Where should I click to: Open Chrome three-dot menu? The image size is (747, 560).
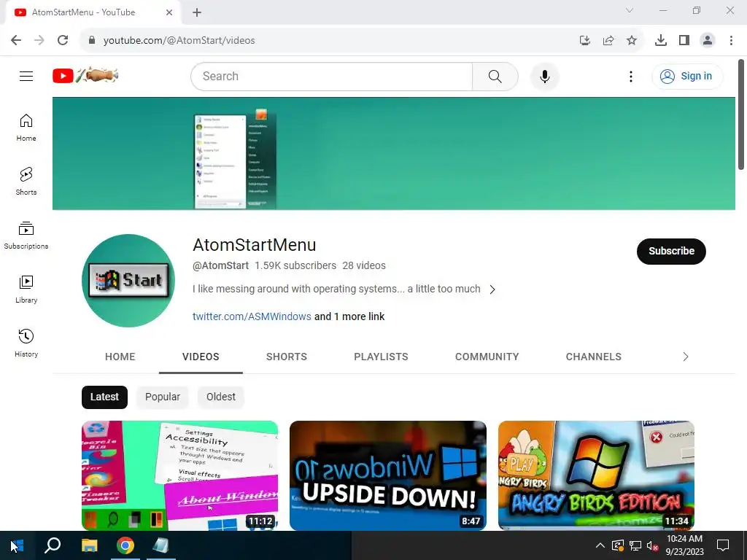[731, 41]
